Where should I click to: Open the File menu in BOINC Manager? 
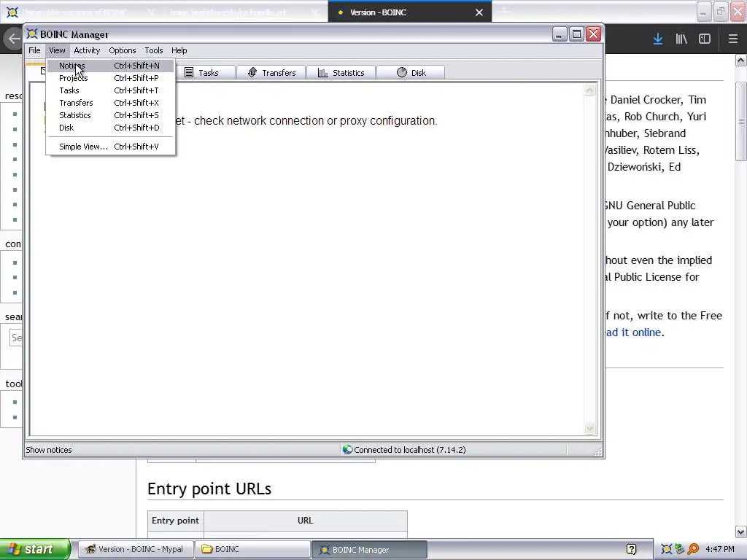pos(34,50)
